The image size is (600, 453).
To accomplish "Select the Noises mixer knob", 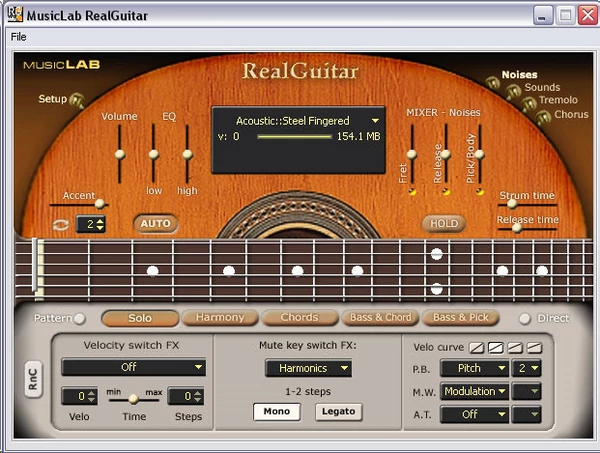I will [492, 83].
